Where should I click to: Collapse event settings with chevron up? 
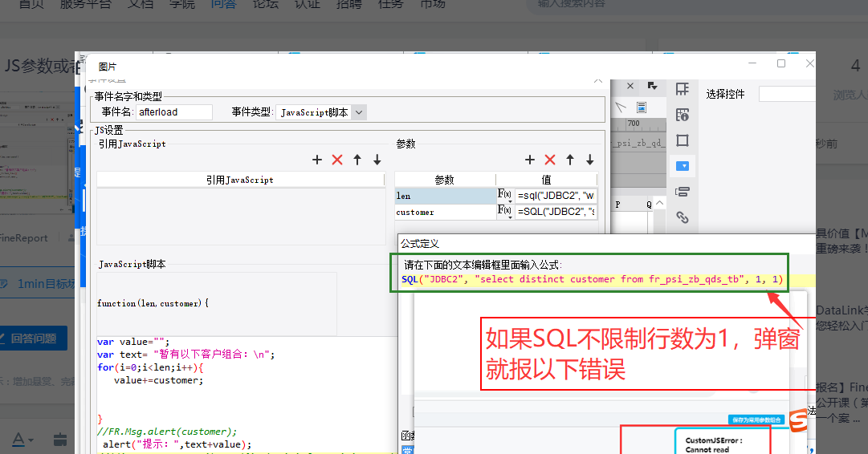point(598,81)
